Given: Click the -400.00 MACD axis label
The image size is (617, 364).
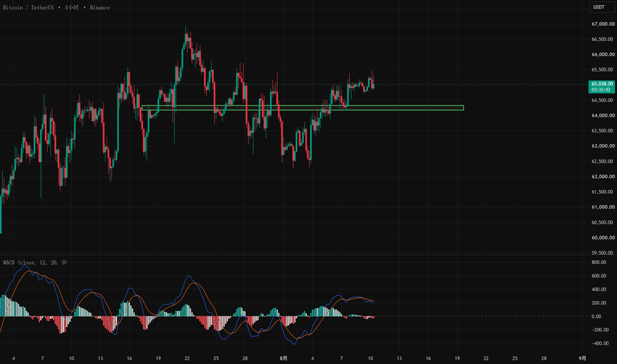Looking at the screenshot, I should pyautogui.click(x=600, y=343).
